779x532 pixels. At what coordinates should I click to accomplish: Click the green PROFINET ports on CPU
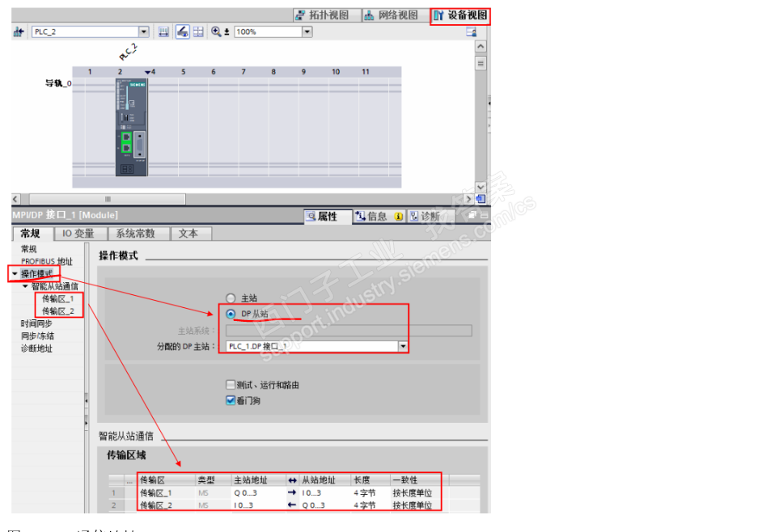click(127, 142)
